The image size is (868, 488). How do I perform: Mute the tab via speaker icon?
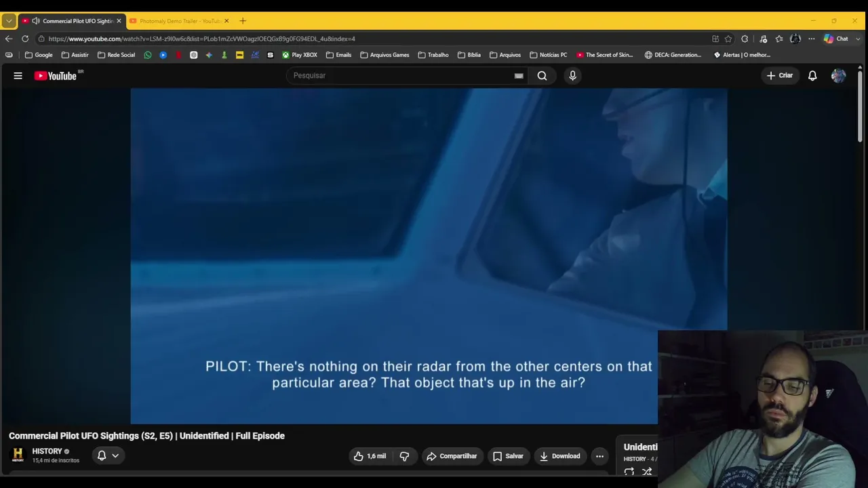click(35, 21)
